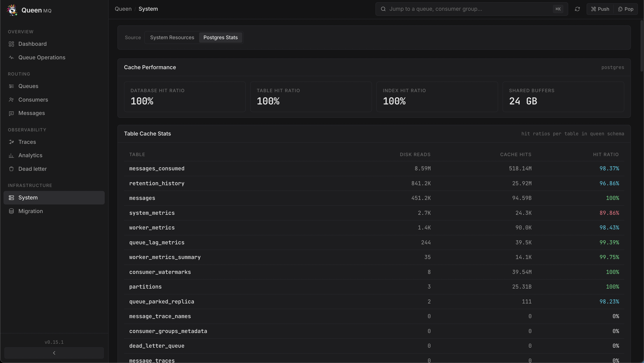Viewport: 644px width, 363px height.
Task: Click the Push button icon
Action: tap(593, 9)
